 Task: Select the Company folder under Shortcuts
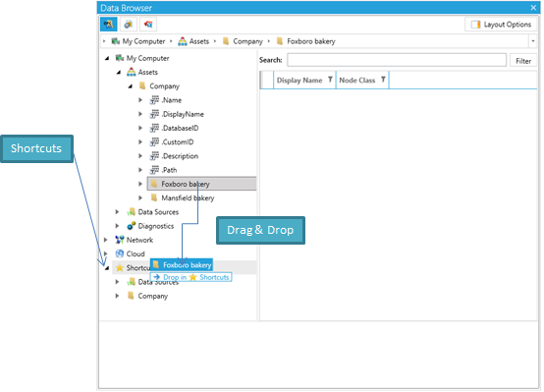click(152, 296)
